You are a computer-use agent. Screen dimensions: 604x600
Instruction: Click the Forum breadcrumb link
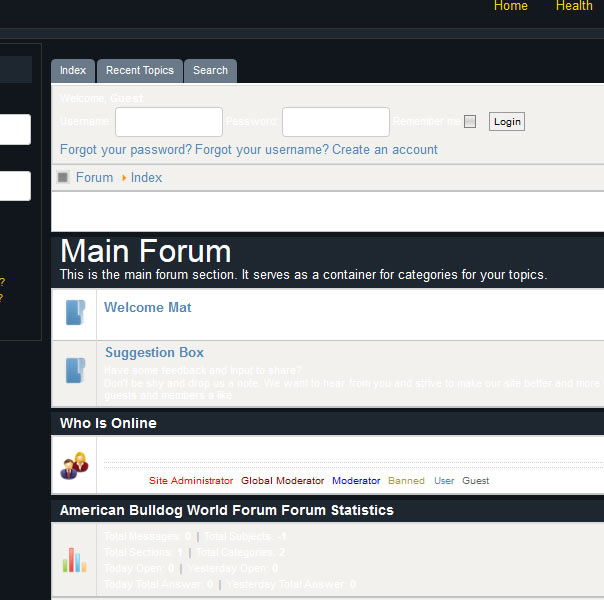point(94,178)
